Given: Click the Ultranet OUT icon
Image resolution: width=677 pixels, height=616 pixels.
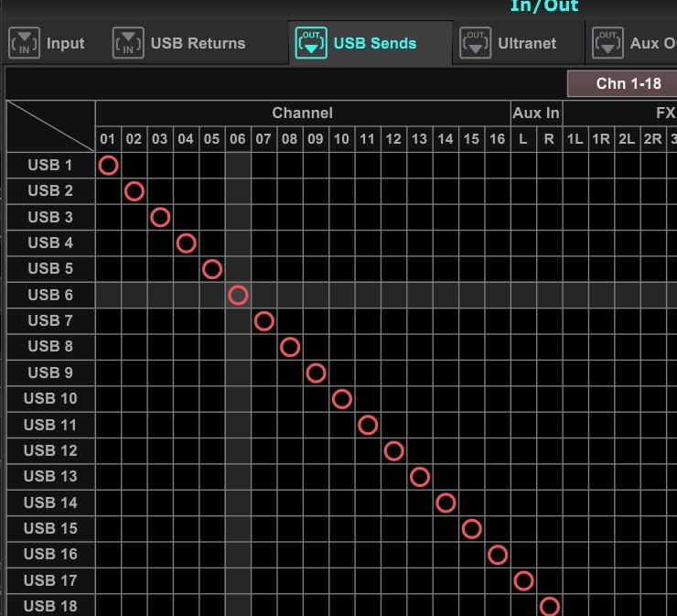Looking at the screenshot, I should (x=475, y=43).
